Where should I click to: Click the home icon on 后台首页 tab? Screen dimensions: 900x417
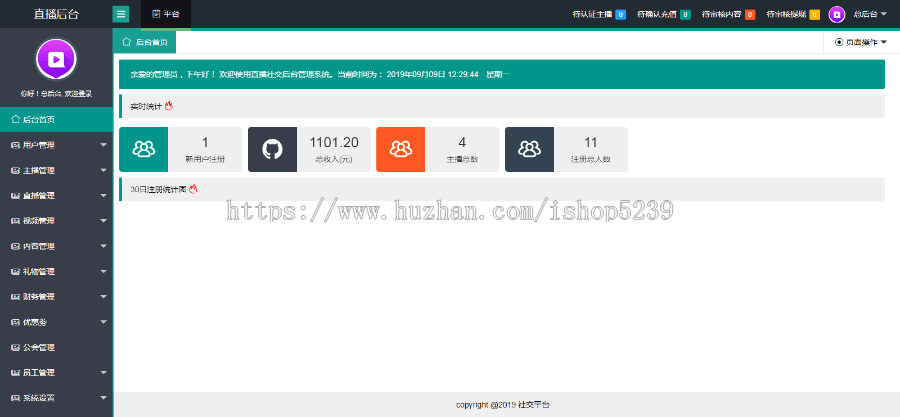[126, 42]
